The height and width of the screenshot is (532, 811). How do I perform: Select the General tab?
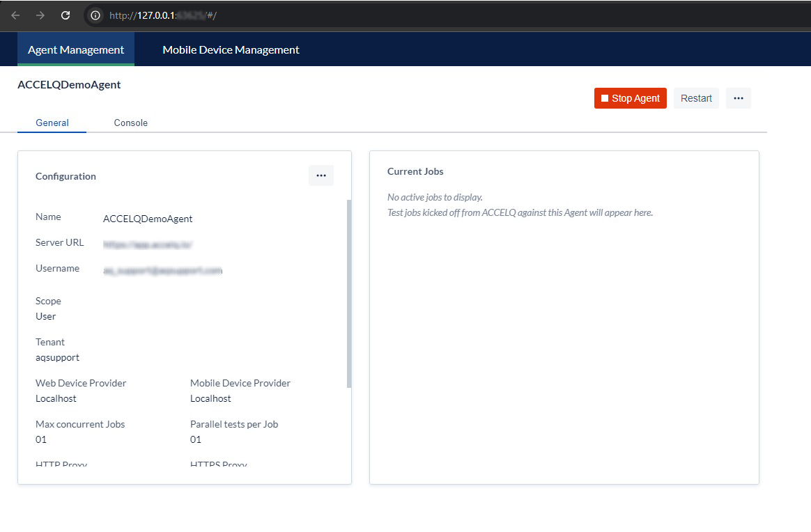point(52,123)
